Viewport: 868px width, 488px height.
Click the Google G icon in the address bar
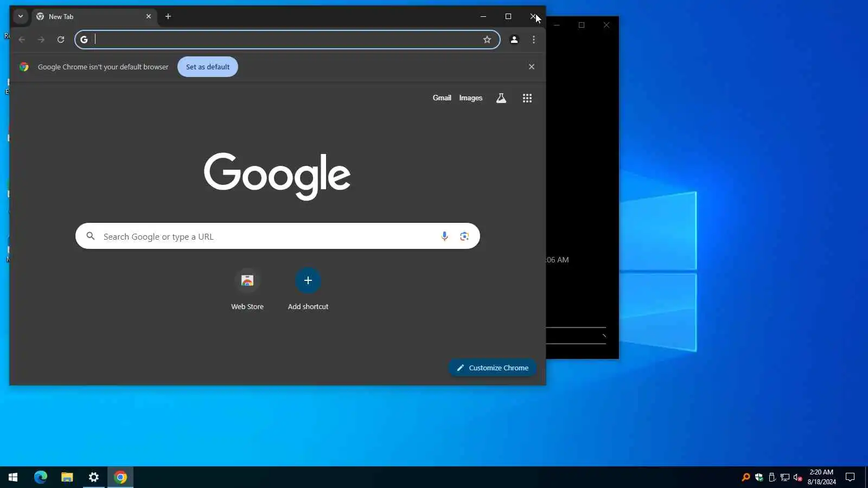pos(84,40)
